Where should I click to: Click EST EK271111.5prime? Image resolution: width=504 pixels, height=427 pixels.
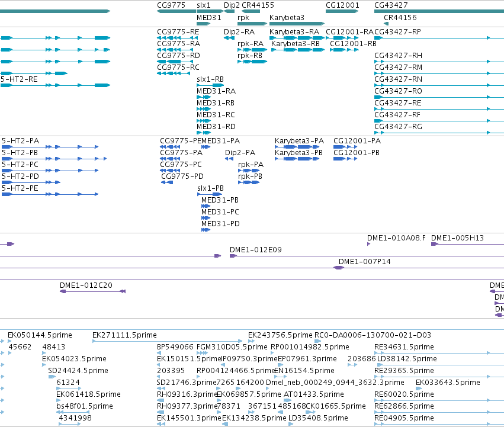[x=124, y=335]
